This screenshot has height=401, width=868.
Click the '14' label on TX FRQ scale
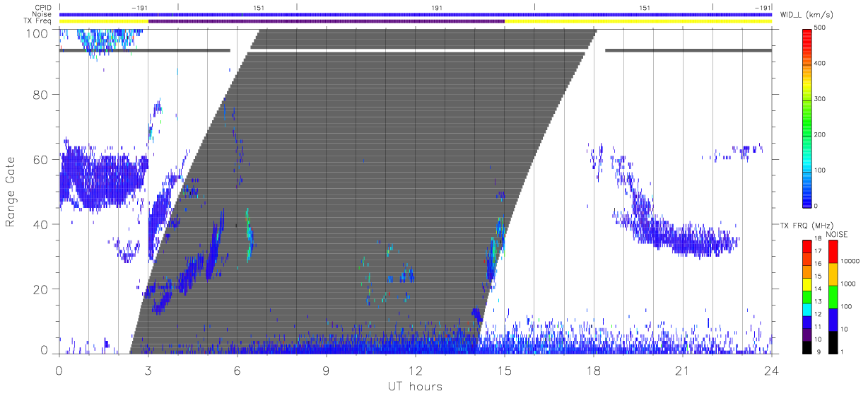[x=818, y=289]
